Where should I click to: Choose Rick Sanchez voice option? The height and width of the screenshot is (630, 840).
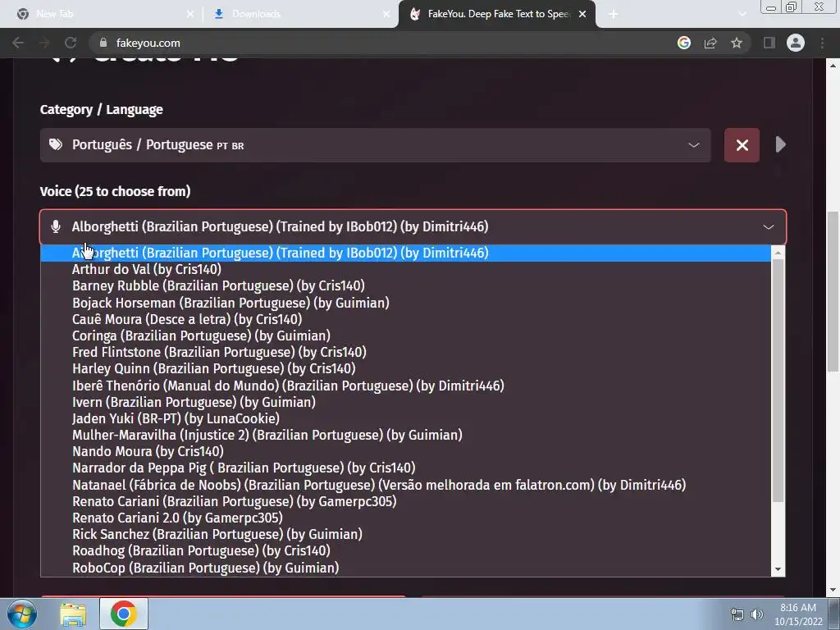405,535
